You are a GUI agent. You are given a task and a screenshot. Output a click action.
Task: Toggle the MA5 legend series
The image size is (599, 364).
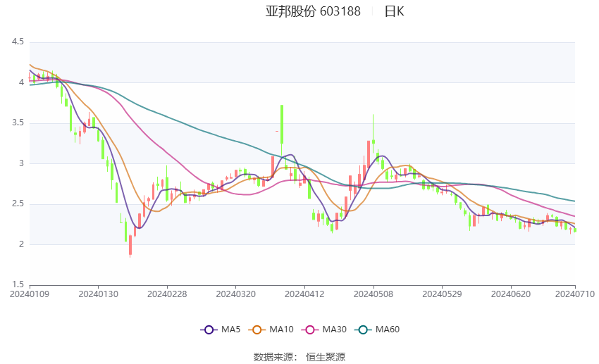[x=221, y=330]
